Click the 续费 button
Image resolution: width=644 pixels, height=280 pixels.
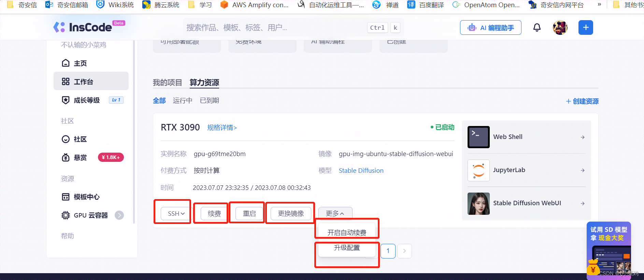214,213
